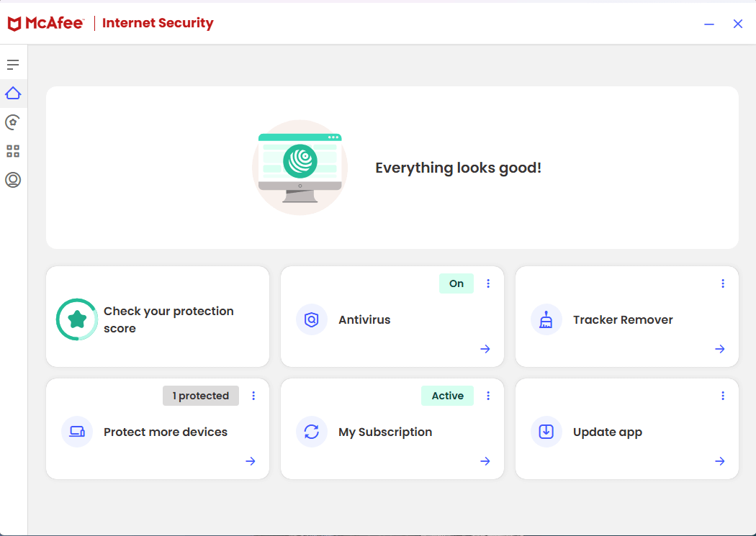Open the three-dot menu on Update app

pos(723,396)
